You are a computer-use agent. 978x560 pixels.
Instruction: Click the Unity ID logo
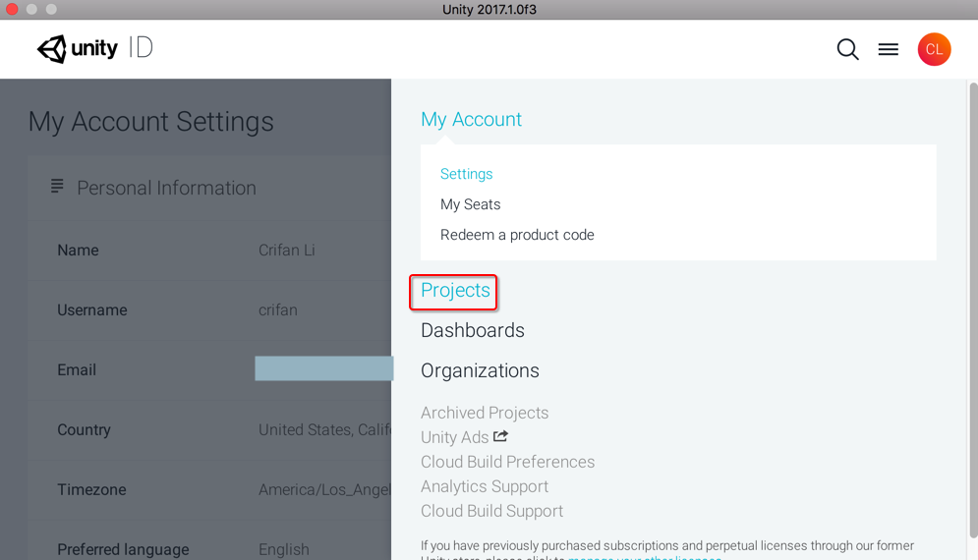pos(94,48)
